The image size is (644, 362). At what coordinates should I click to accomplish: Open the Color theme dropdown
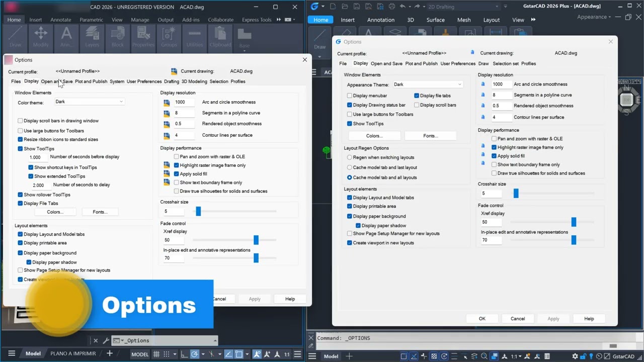89,102
